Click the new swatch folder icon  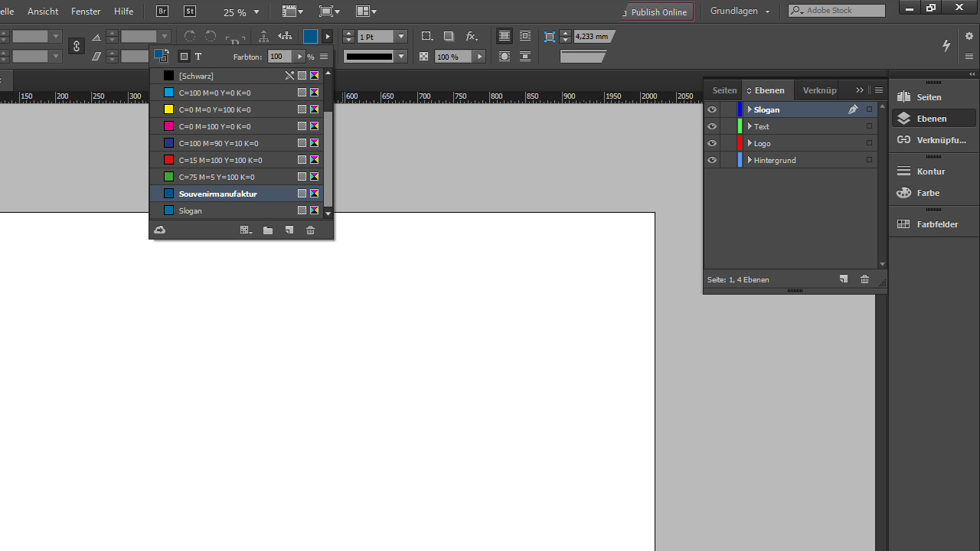pos(267,230)
